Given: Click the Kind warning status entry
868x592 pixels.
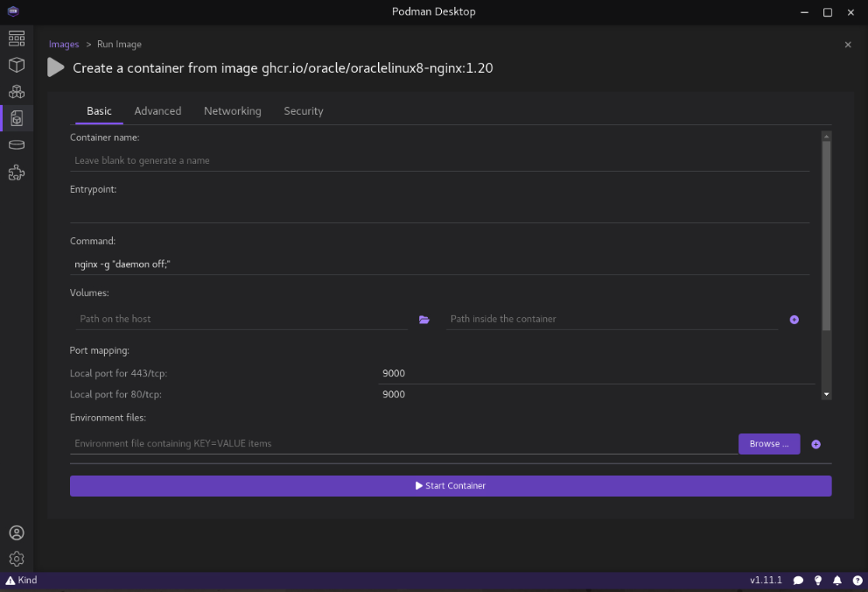Looking at the screenshot, I should tap(21, 580).
